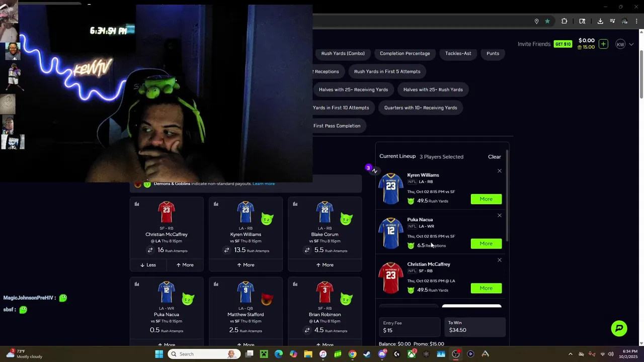Open stats chart on Kyren Williams card
644x362 pixels.
point(216,204)
